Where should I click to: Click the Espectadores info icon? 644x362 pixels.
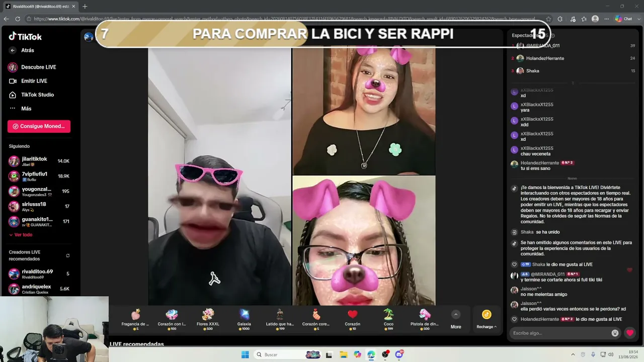(552, 36)
